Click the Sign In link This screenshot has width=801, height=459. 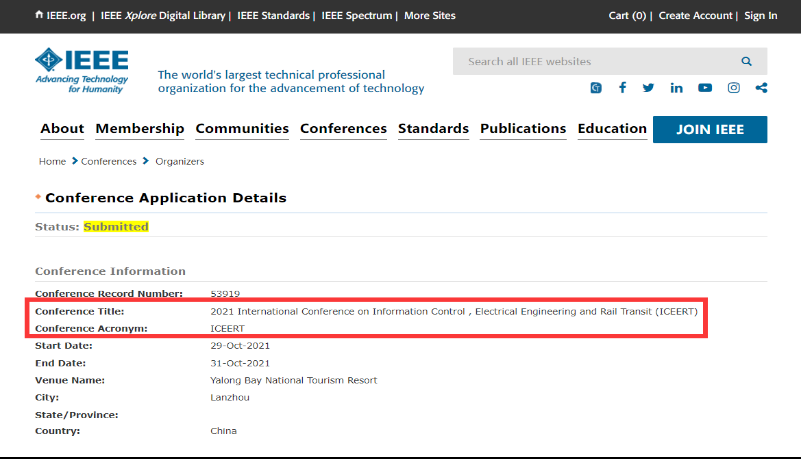tap(760, 16)
